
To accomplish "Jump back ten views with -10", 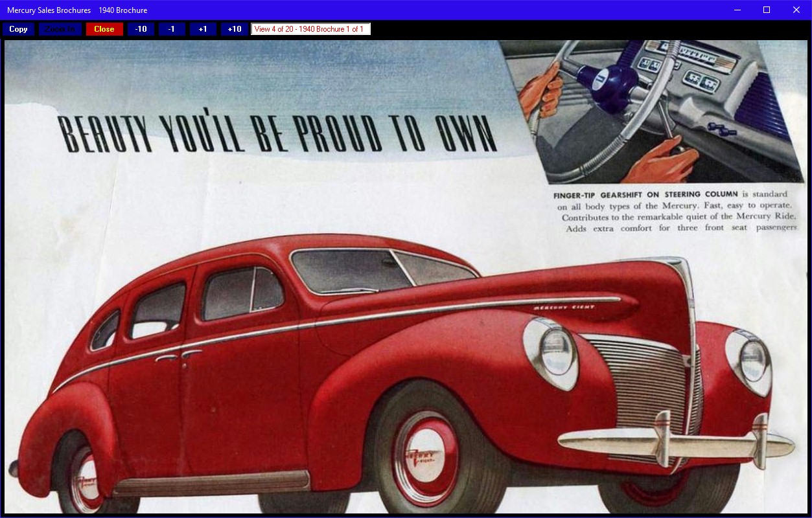I will [x=141, y=29].
